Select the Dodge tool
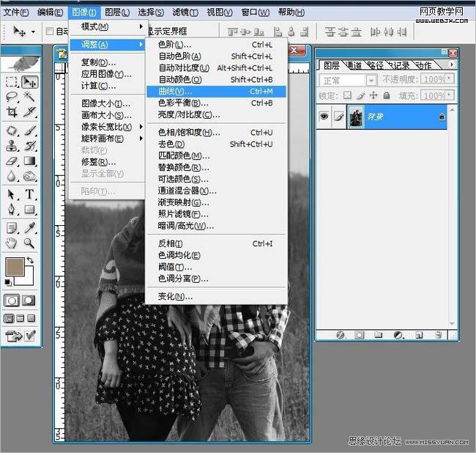This screenshot has width=476, height=453. click(x=30, y=176)
